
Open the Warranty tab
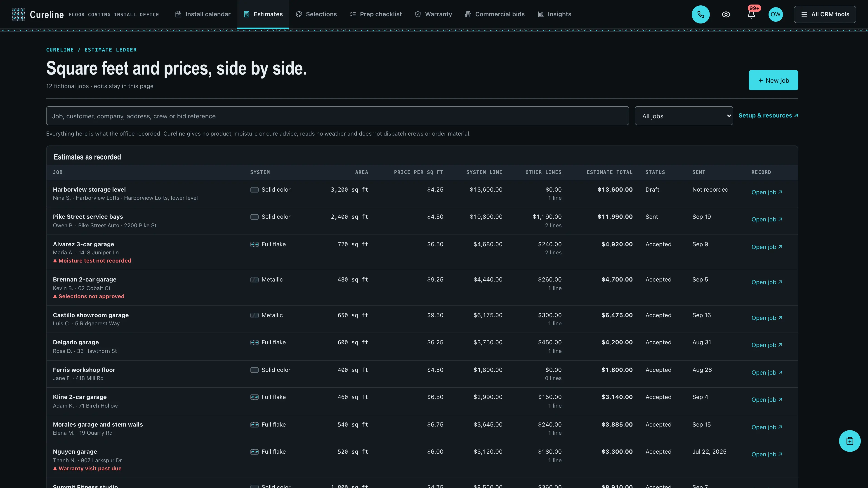tap(433, 14)
